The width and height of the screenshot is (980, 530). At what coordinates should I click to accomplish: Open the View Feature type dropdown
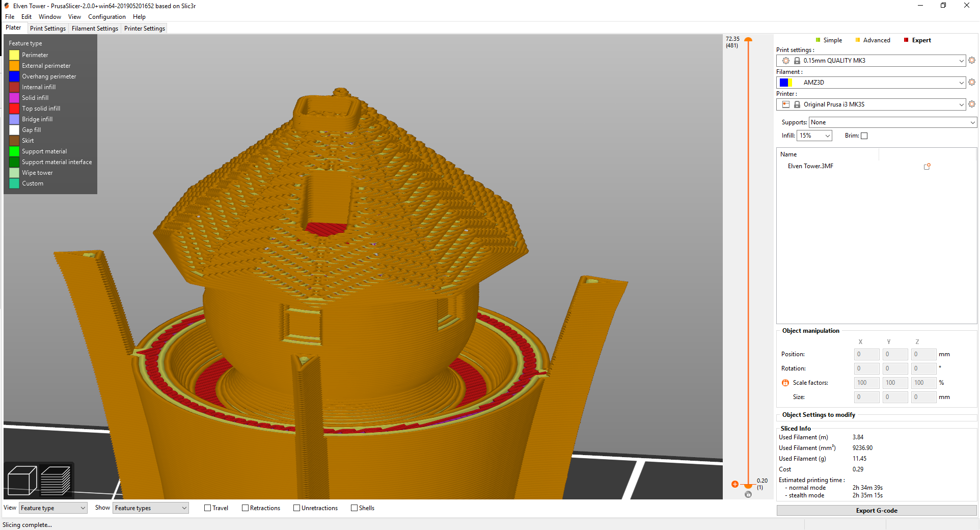click(53, 508)
